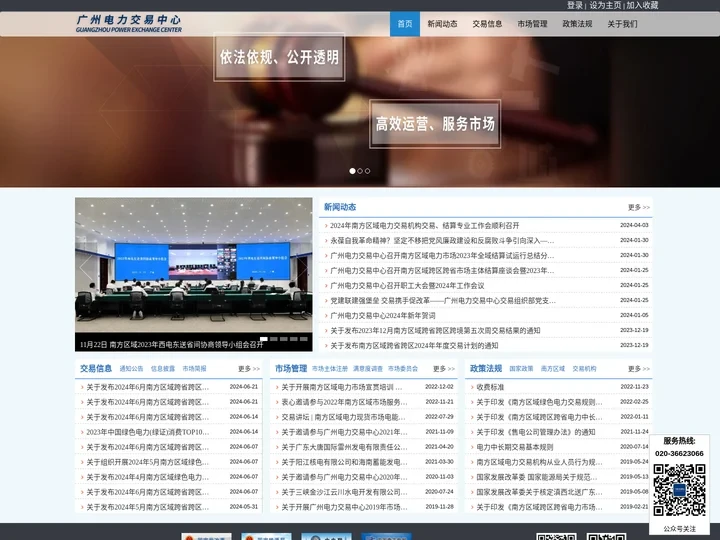Open news 永葆自我革命精神 article

(x=442, y=241)
